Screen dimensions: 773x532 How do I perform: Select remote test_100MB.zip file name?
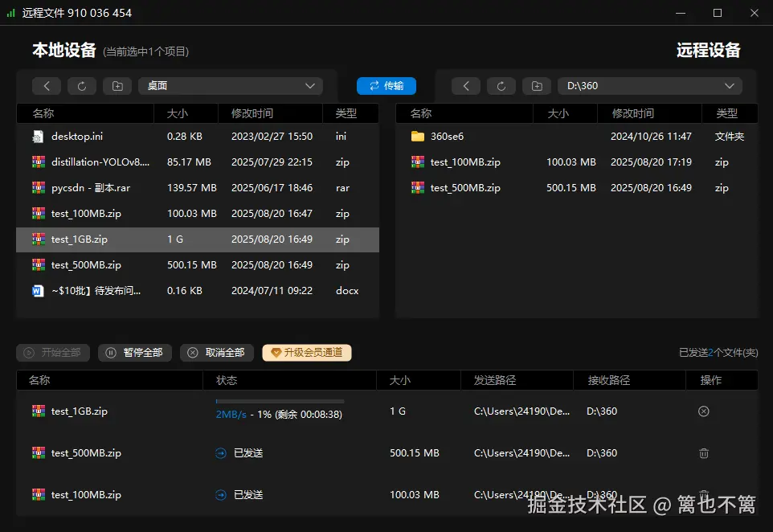pyautogui.click(x=465, y=162)
